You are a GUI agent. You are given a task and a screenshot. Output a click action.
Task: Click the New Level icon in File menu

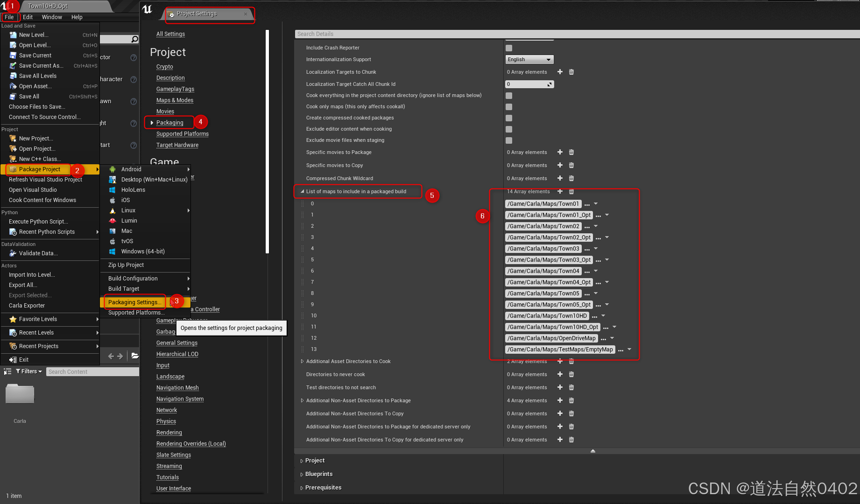click(x=13, y=35)
